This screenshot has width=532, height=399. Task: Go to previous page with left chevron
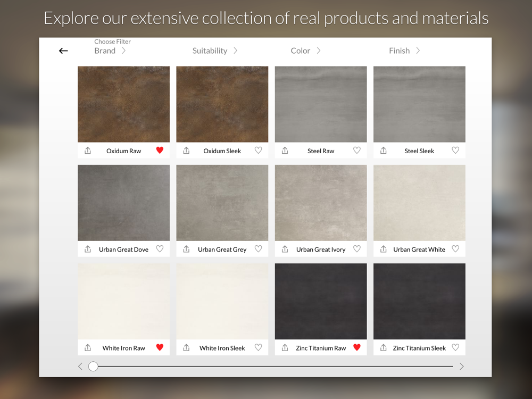(x=80, y=367)
